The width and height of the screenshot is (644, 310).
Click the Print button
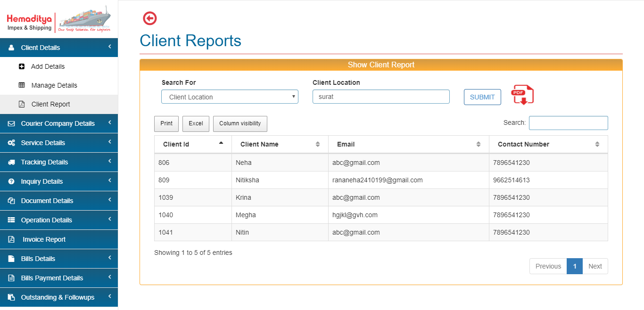point(166,123)
